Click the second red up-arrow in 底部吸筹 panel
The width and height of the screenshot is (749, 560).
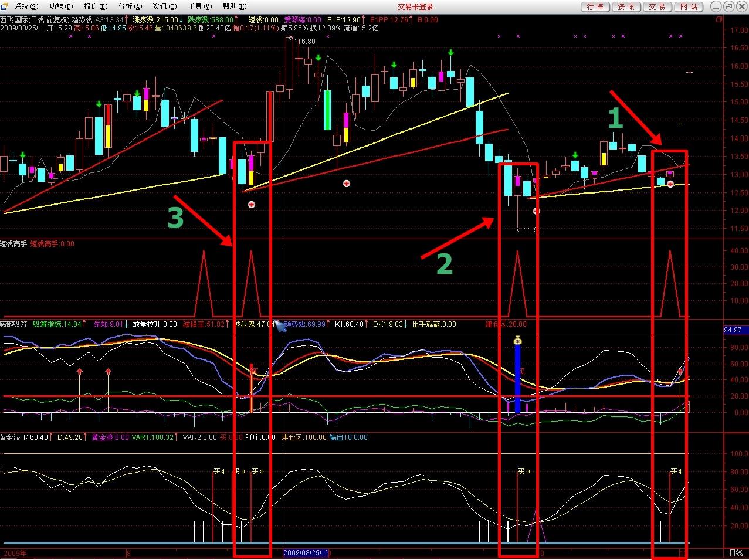108,372
